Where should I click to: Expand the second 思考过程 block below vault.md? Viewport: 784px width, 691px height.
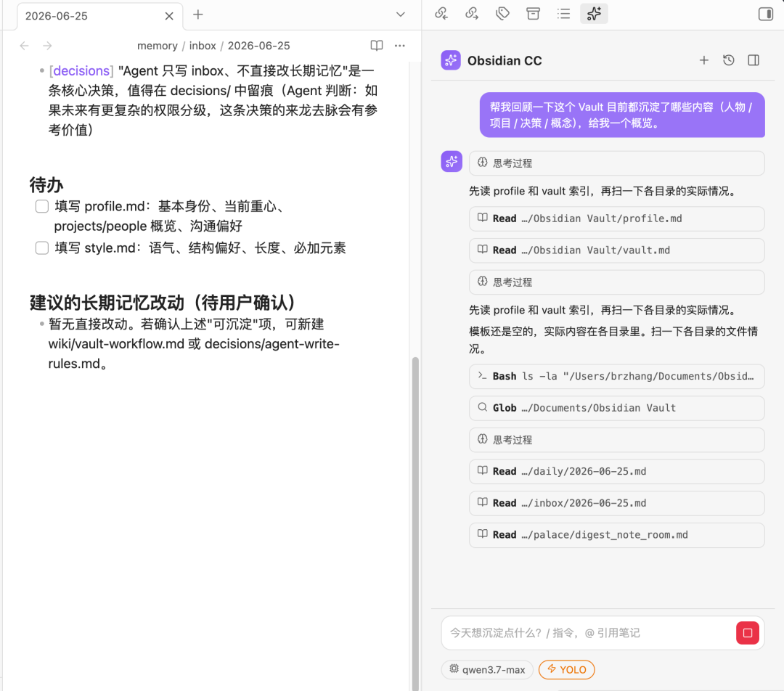pos(616,282)
